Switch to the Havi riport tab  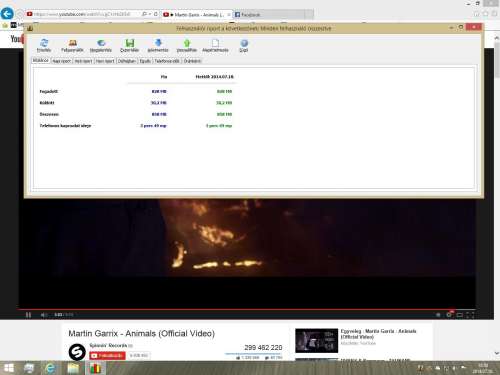point(105,61)
